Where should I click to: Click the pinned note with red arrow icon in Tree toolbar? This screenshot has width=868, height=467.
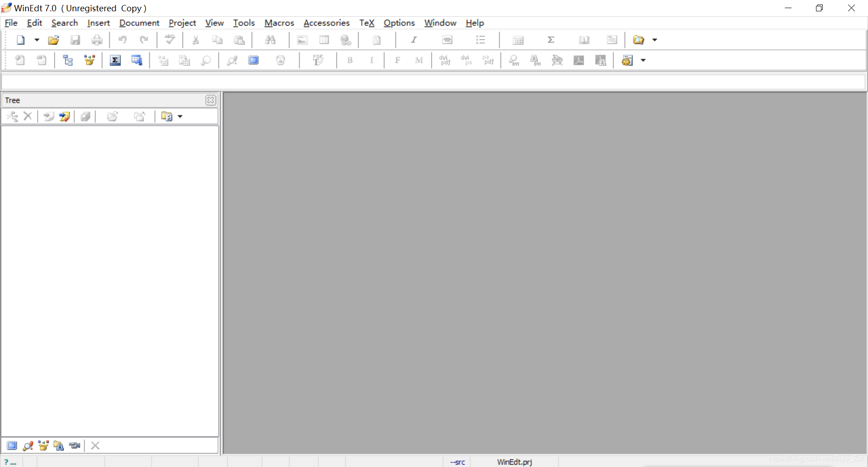[x=64, y=117]
